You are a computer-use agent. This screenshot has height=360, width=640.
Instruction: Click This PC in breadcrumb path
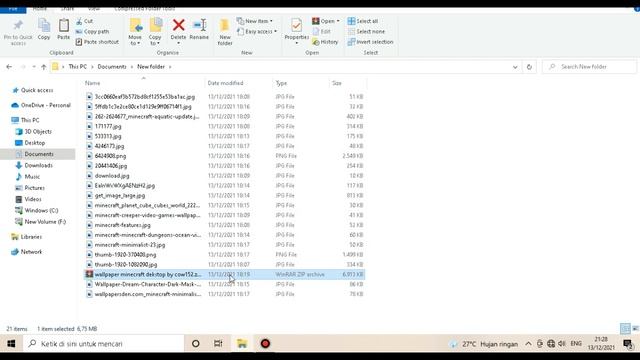[78, 67]
